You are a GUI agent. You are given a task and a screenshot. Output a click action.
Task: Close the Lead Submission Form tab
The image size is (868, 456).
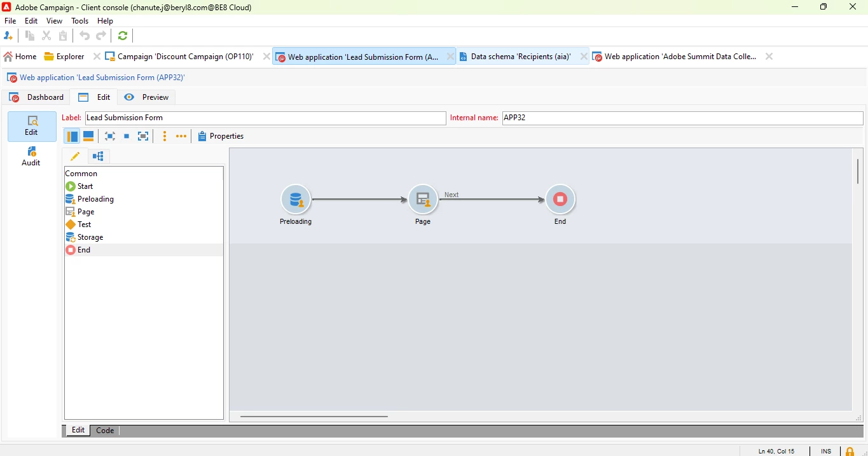pyautogui.click(x=450, y=57)
